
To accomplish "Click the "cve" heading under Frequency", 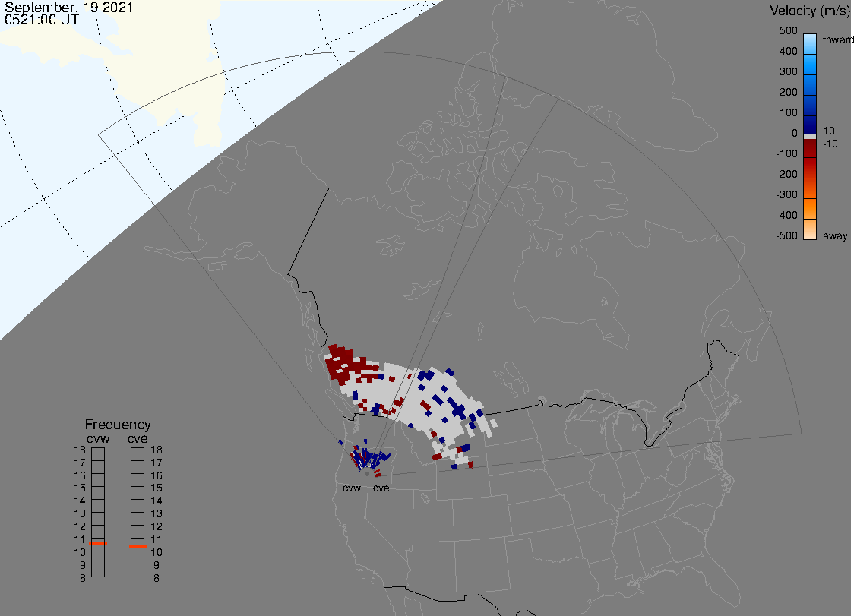I will point(138,439).
